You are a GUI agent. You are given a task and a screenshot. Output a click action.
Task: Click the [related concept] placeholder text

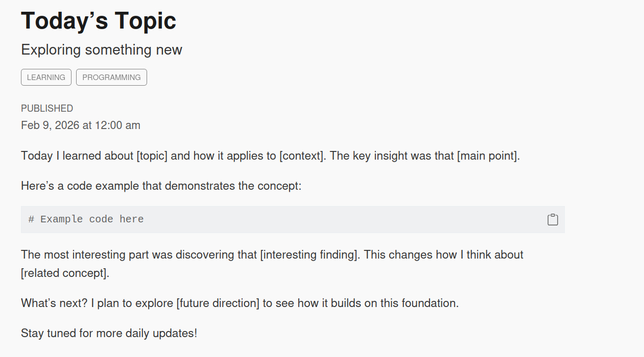tap(65, 273)
